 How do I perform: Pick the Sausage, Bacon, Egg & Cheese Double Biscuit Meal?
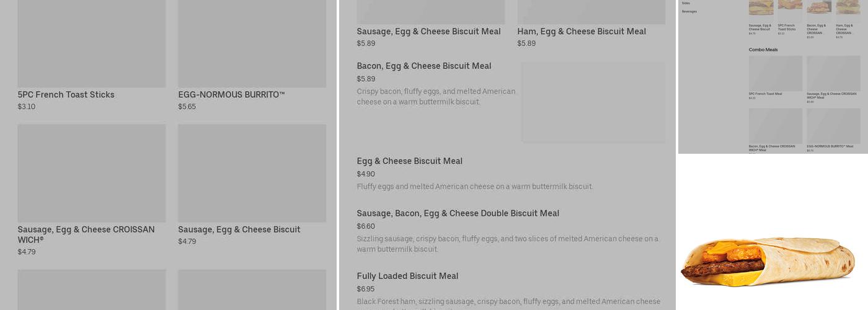click(x=458, y=213)
